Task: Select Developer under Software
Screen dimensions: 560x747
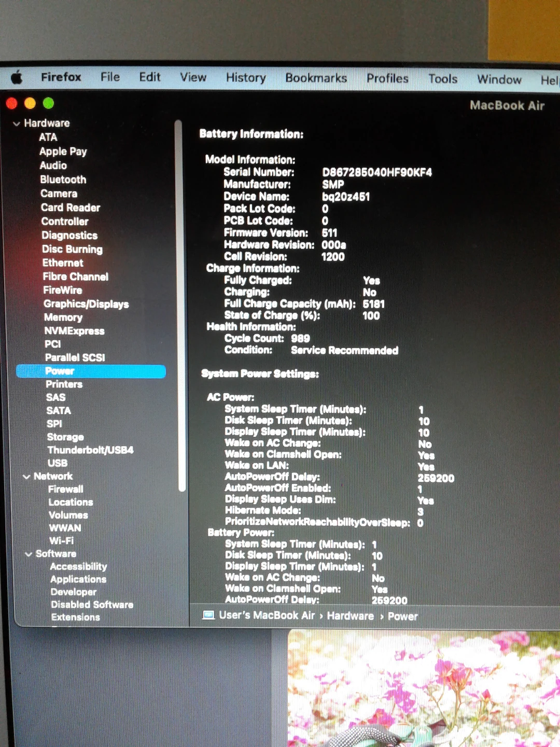Action: [x=74, y=592]
